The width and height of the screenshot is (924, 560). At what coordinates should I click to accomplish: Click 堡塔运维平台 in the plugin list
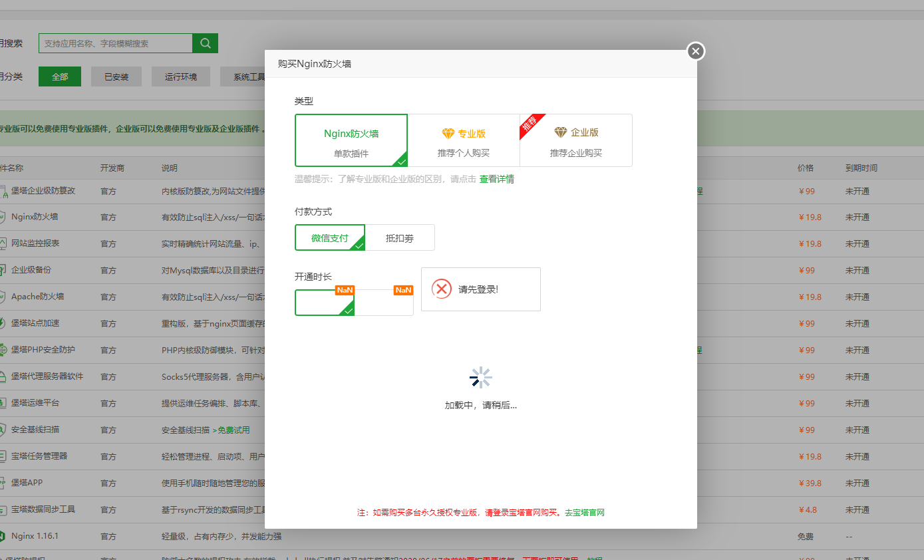coord(35,404)
